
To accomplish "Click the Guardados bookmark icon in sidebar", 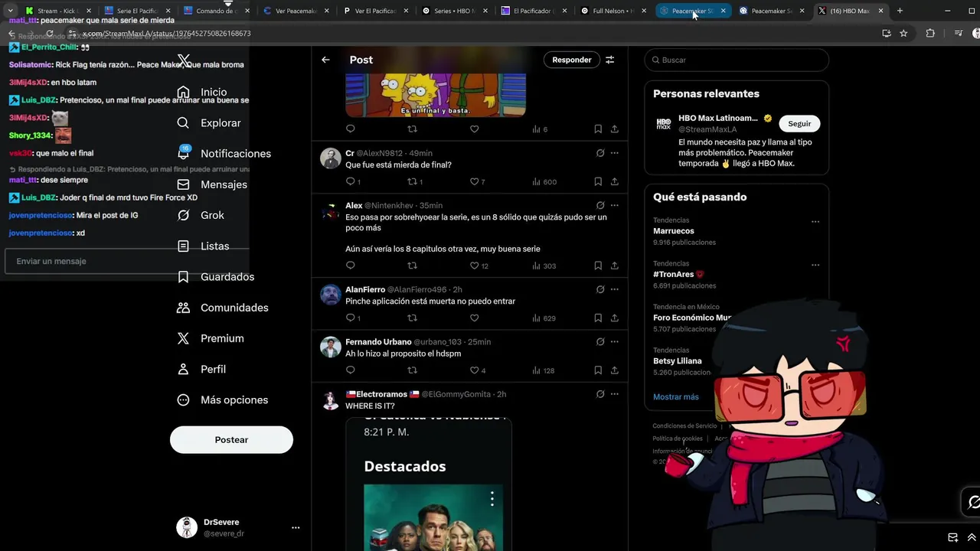I will pos(183,276).
